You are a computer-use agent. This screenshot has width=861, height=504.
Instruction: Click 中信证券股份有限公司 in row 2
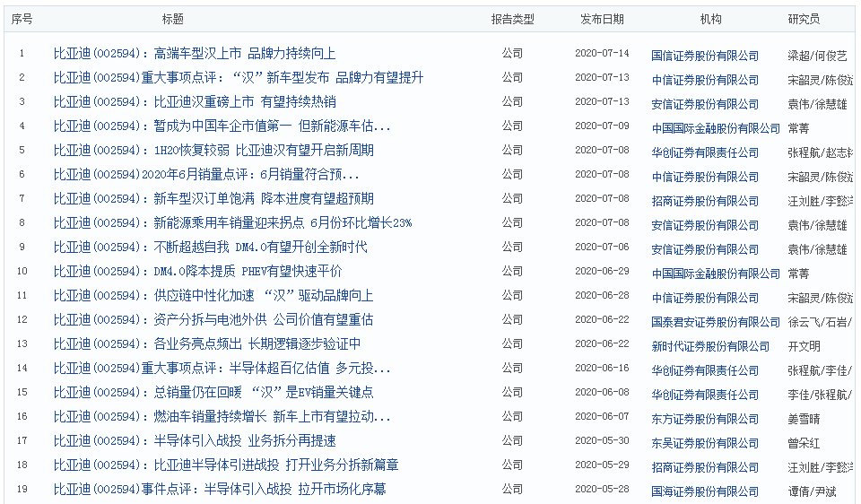[705, 80]
